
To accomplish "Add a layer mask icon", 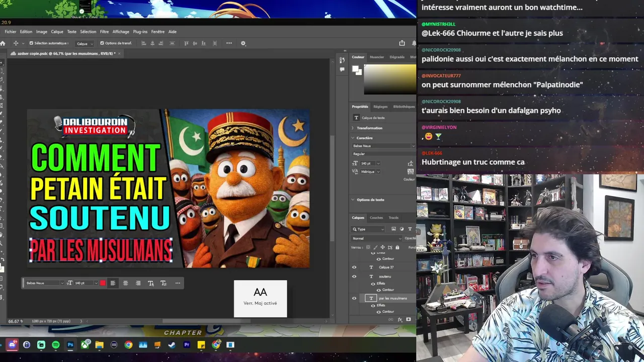I will 409,319.
